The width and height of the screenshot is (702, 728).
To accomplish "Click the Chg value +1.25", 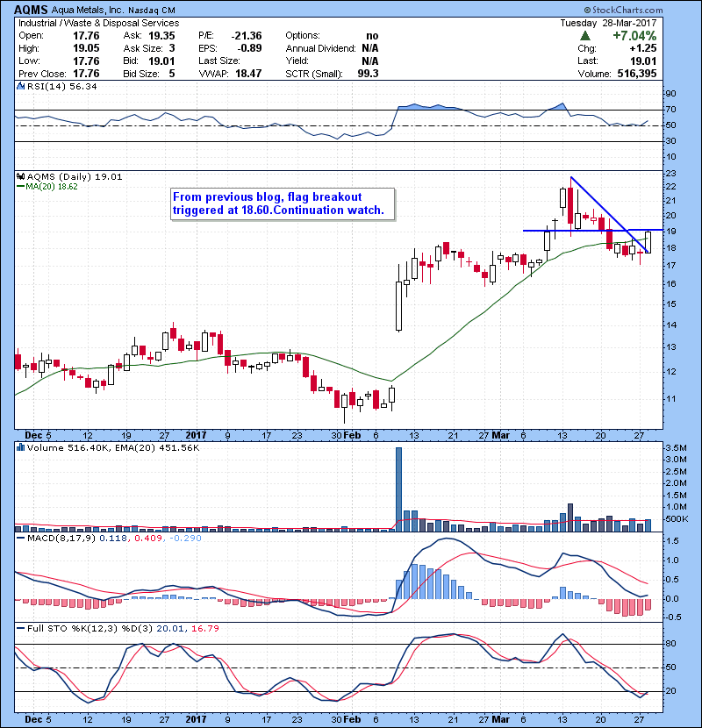I will pyautogui.click(x=643, y=48).
